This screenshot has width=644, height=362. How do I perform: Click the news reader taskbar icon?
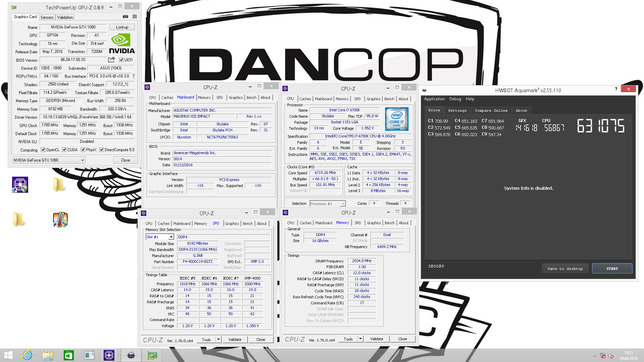click(x=89, y=355)
